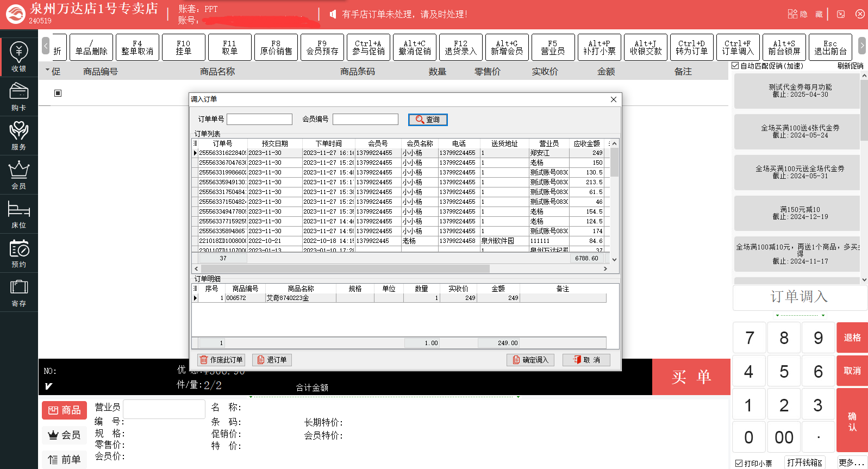Click the 买单 checkout button

[691, 377]
